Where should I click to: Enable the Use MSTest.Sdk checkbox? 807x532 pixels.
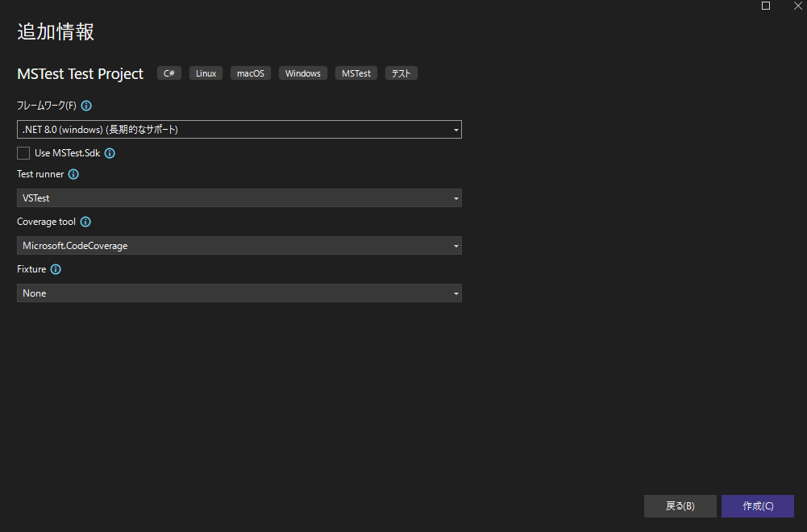pos(23,153)
